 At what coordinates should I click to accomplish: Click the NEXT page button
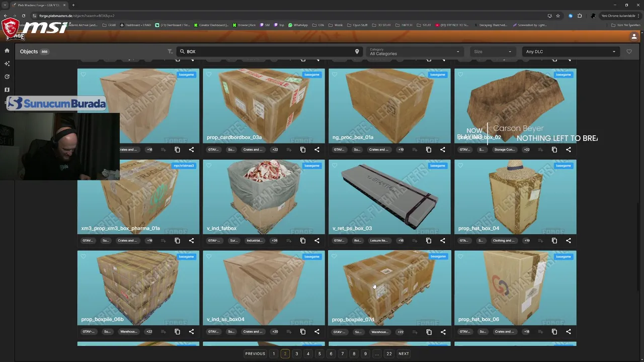point(404,353)
